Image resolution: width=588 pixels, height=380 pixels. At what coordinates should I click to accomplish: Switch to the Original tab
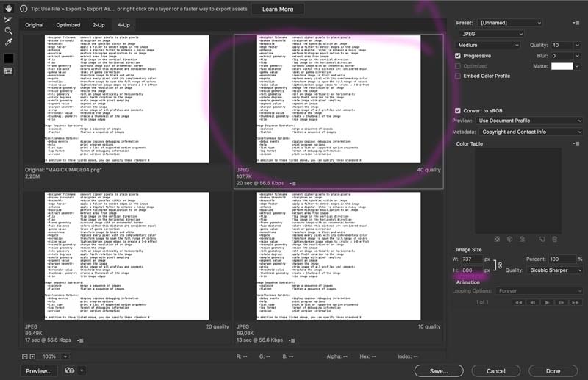tap(35, 25)
